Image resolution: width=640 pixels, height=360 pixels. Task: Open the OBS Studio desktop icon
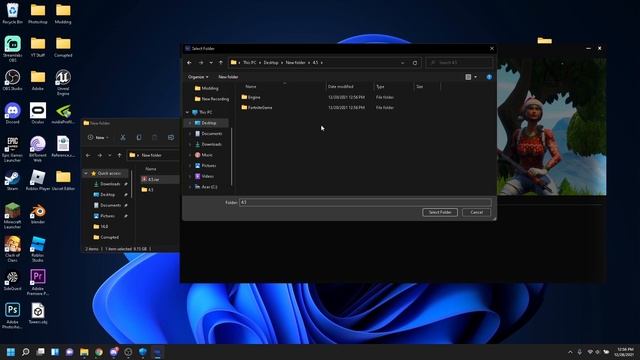[x=12, y=80]
